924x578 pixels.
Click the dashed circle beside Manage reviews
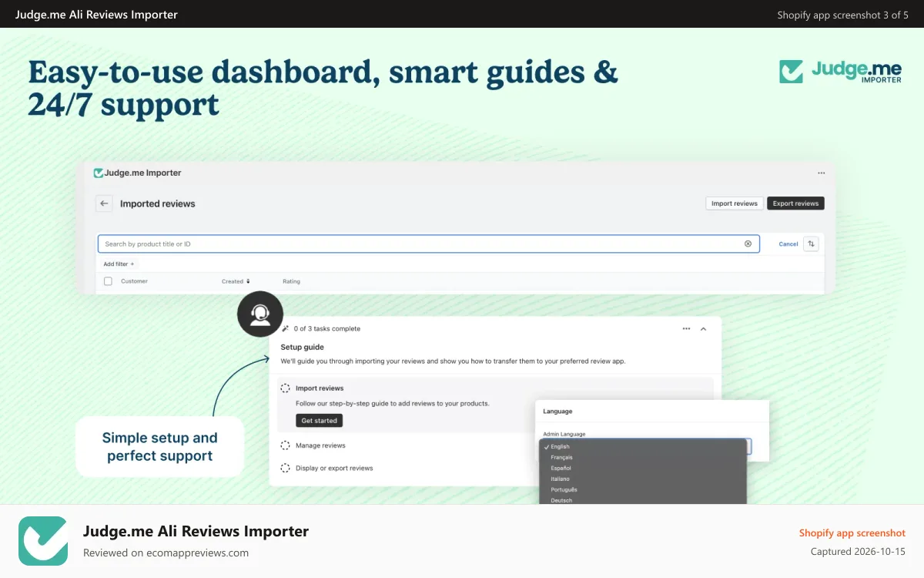pos(286,445)
